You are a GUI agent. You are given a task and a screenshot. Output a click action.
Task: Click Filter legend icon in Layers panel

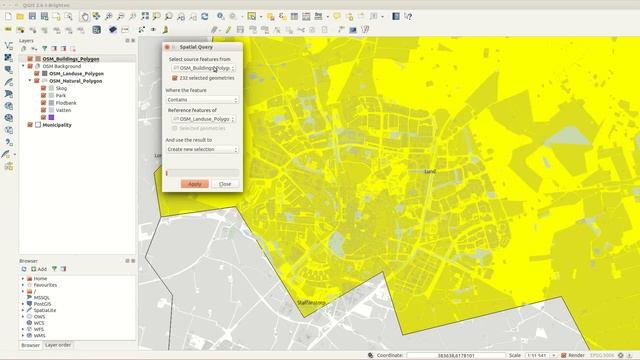click(x=44, y=49)
